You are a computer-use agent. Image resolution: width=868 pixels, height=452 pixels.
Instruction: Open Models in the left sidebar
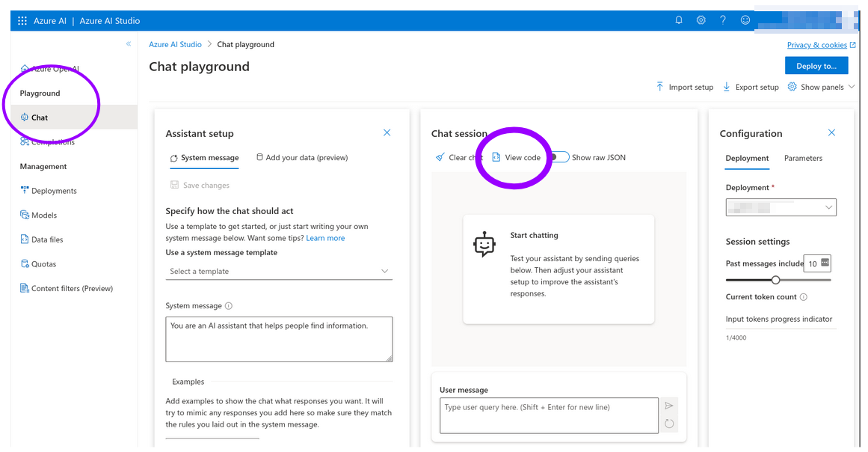click(45, 215)
